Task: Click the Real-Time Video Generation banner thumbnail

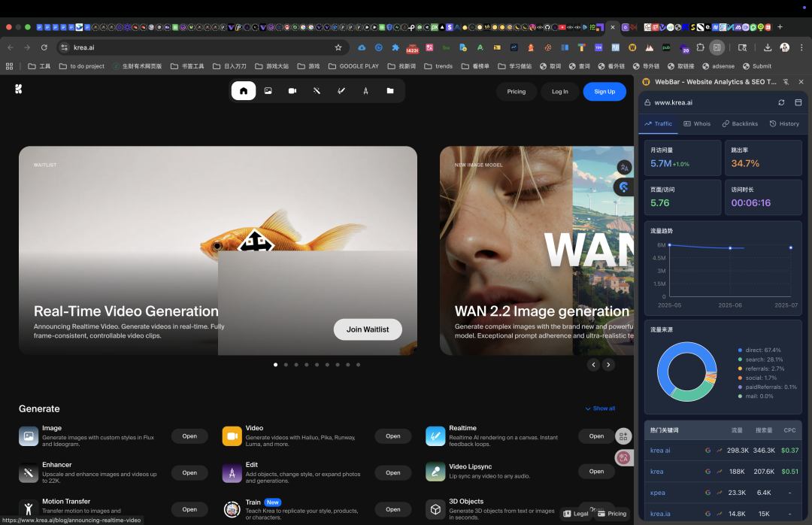Action: click(218, 250)
